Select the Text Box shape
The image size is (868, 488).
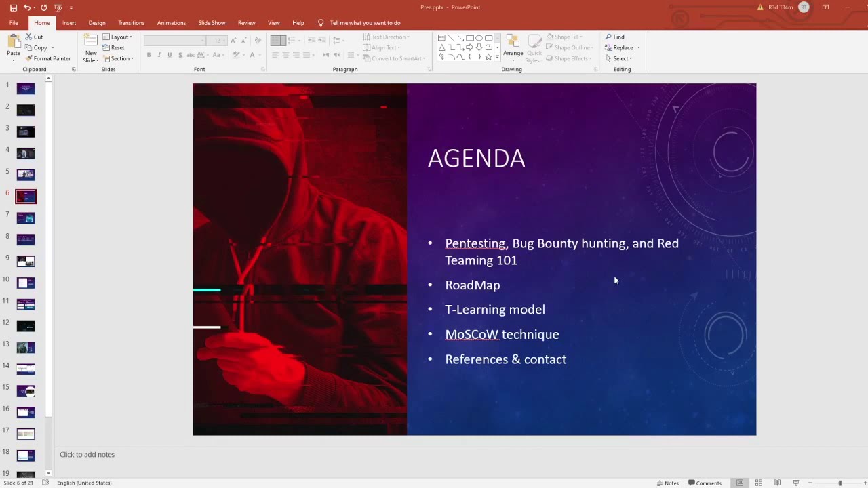[441, 38]
